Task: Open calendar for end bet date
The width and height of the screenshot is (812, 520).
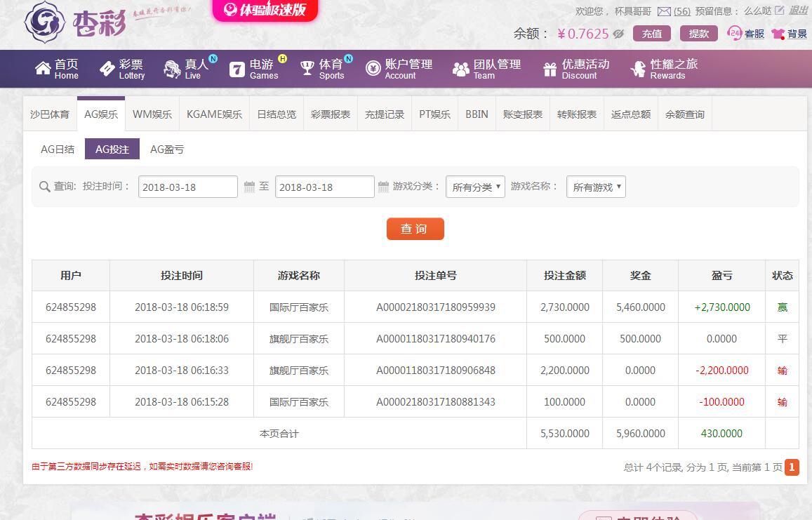Action: (x=383, y=187)
